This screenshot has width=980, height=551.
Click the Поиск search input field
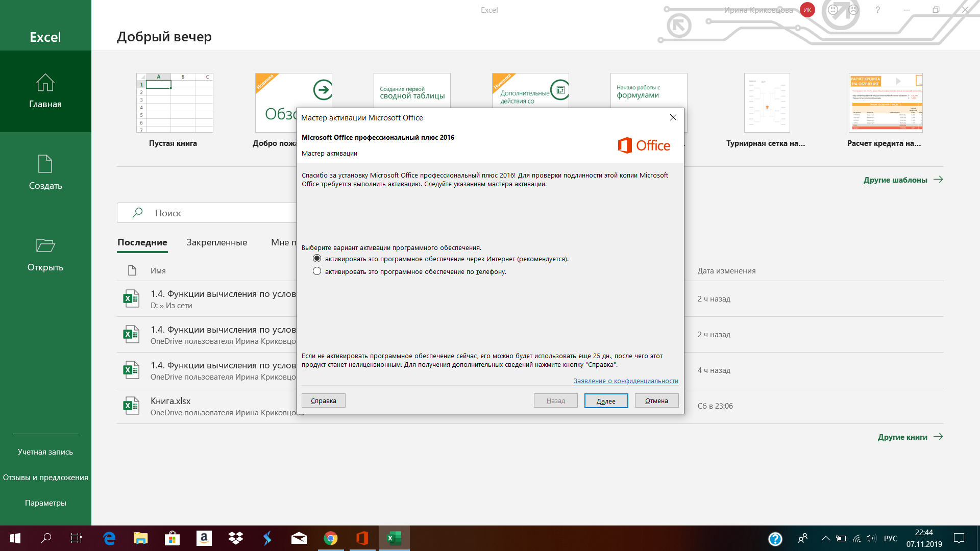tap(207, 213)
